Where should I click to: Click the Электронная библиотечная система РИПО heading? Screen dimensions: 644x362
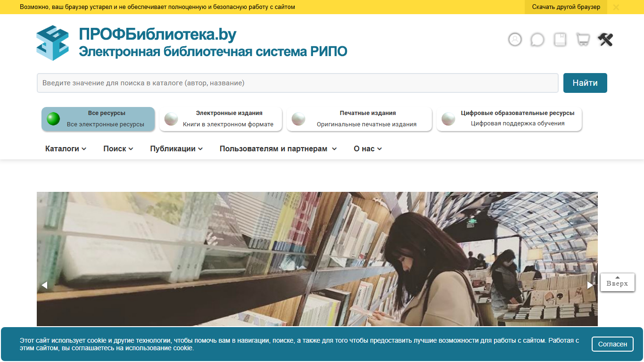[x=213, y=51]
